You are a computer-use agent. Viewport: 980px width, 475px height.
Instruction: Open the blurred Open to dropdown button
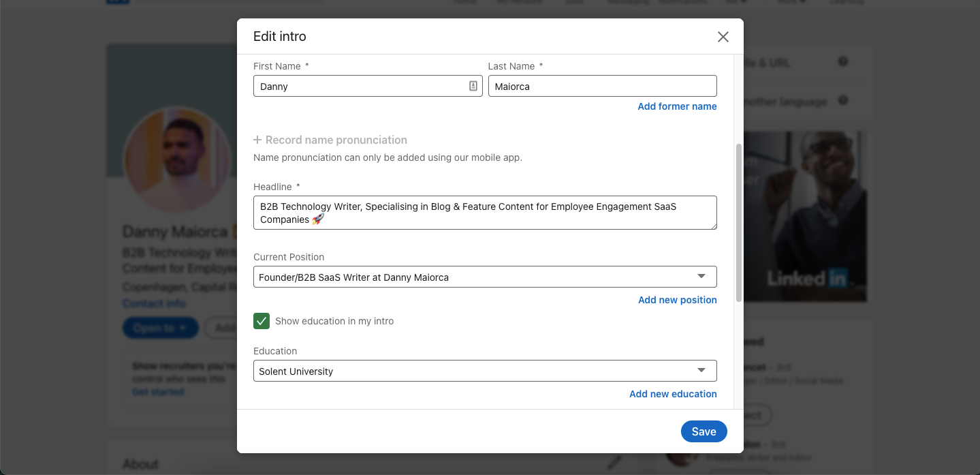tap(160, 328)
